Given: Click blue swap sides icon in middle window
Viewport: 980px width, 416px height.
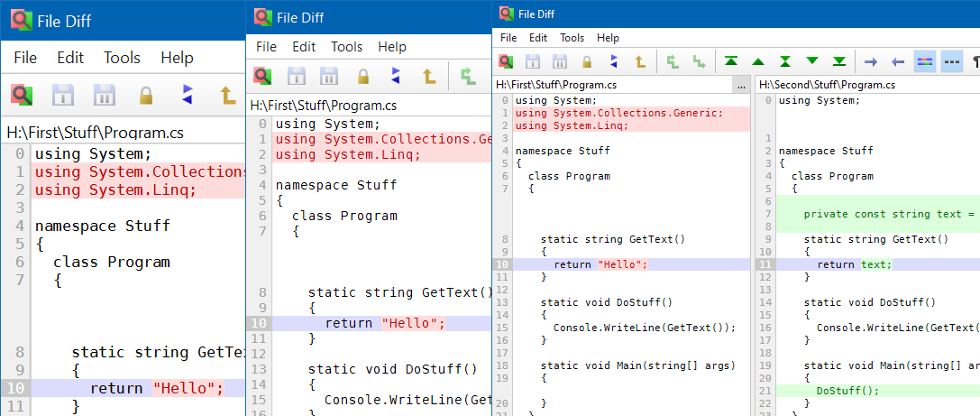Looking at the screenshot, I should (397, 77).
